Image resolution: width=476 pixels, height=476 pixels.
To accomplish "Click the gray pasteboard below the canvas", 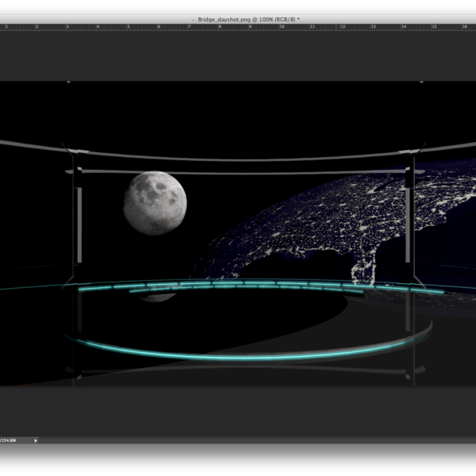I will pos(238,409).
